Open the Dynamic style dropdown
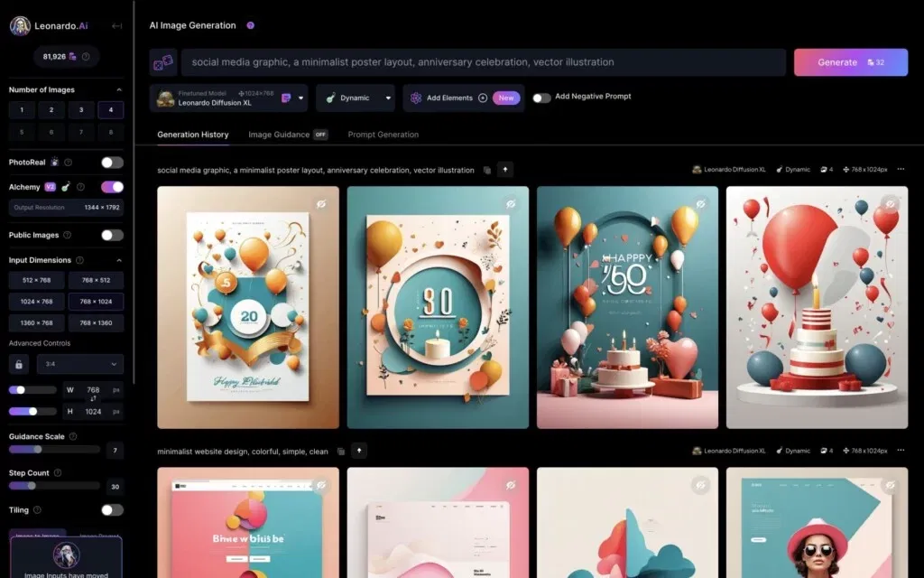Viewport: 924px width, 578px height. click(356, 98)
